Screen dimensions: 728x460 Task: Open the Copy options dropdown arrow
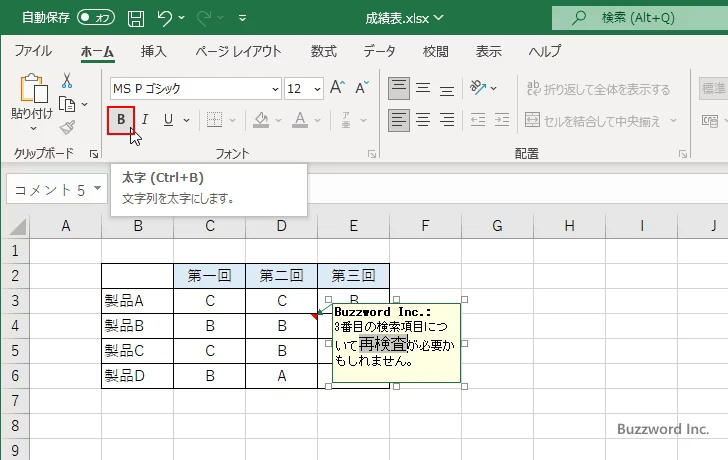(84, 104)
